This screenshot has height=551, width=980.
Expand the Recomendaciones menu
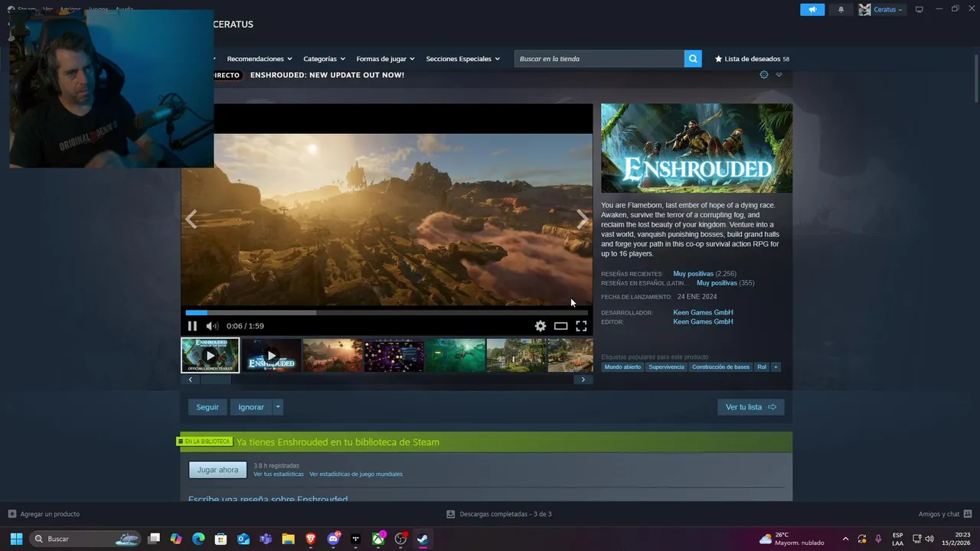(x=260, y=59)
